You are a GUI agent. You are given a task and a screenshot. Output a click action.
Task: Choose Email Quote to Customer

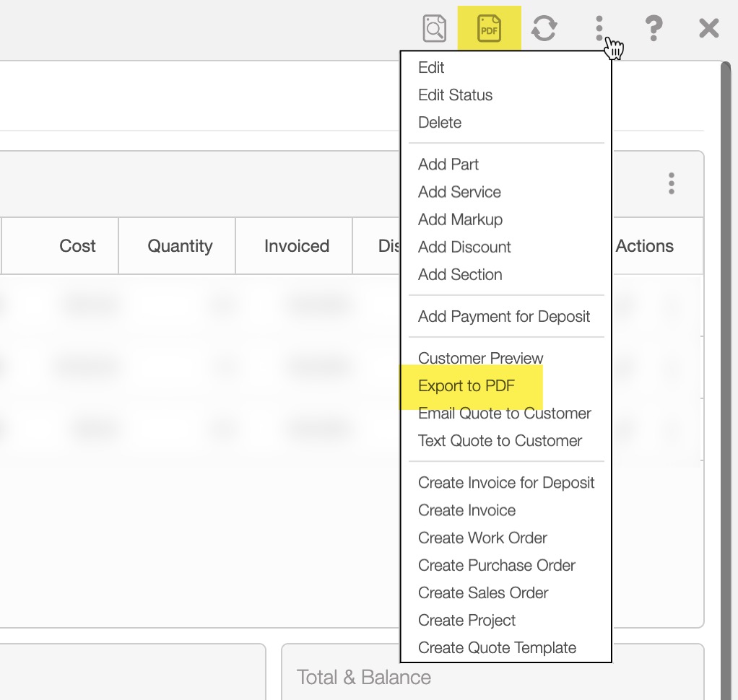[504, 414]
